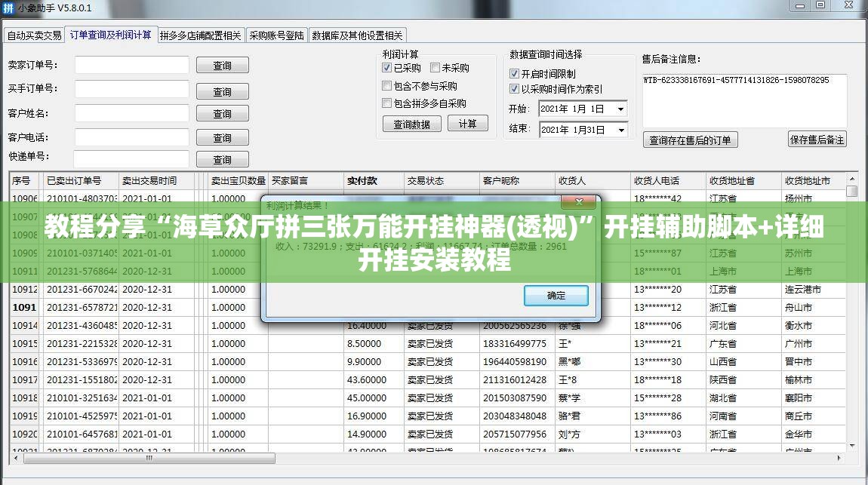The width and height of the screenshot is (868, 485).
Task: Click the 16.40000 payment cell
Action: click(374, 326)
